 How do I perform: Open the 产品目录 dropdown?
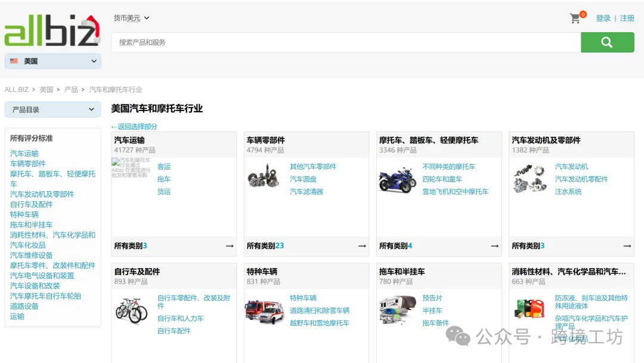coord(52,109)
